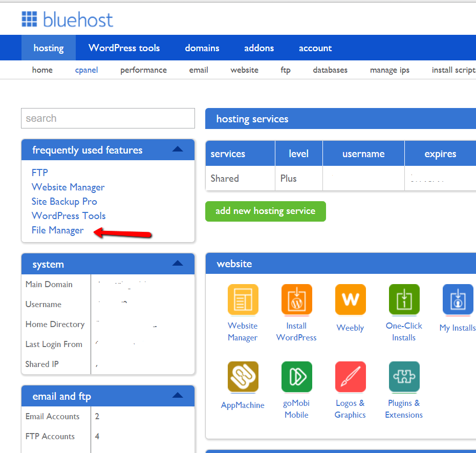Click the username column header
Viewport: 476px width, 453px height.
[363, 154]
